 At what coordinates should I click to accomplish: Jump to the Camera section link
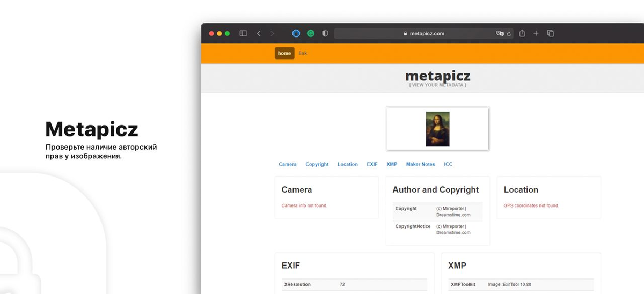[x=288, y=164]
